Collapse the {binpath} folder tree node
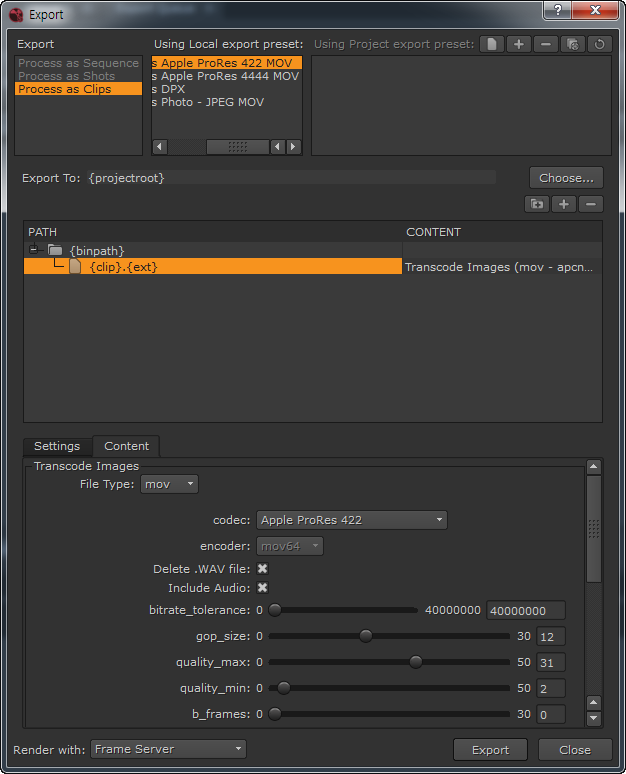Image resolution: width=626 pixels, height=774 pixels. click(x=34, y=249)
